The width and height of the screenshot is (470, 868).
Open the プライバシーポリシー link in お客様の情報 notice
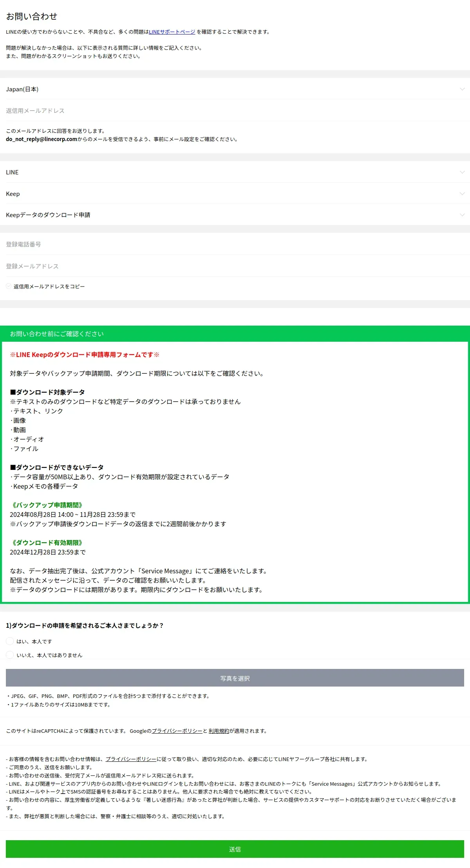[131, 759]
